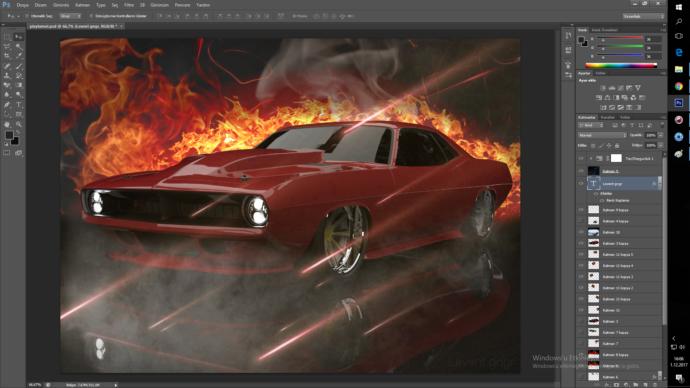Select the Zoom tool
This screenshot has width=690, height=388.
click(x=19, y=124)
